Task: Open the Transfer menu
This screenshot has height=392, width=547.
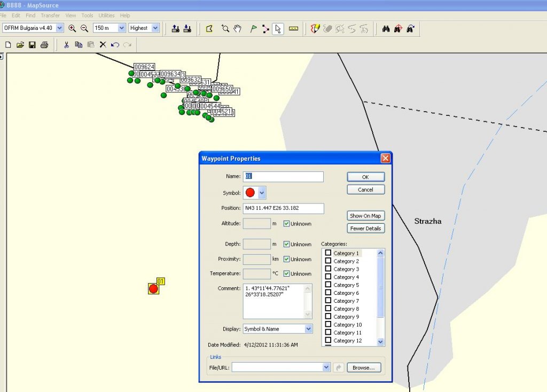Action: (x=50, y=15)
